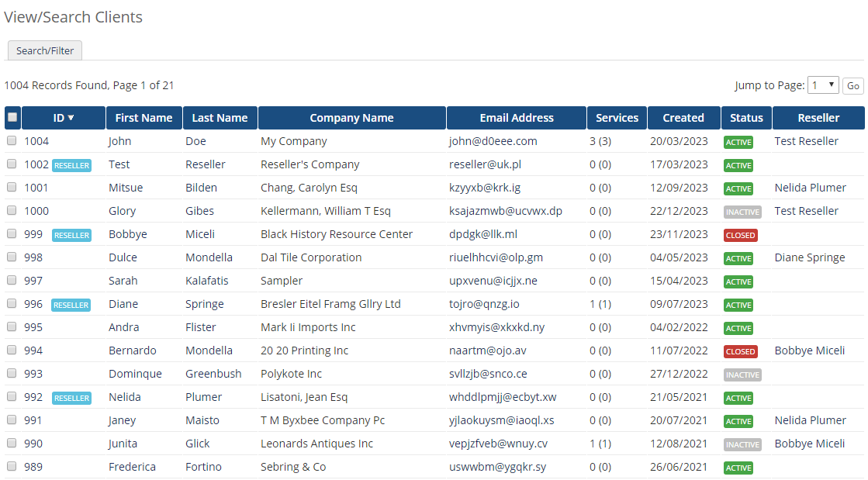Click the RESELLER badge on Diane Springe's row

[x=71, y=305]
